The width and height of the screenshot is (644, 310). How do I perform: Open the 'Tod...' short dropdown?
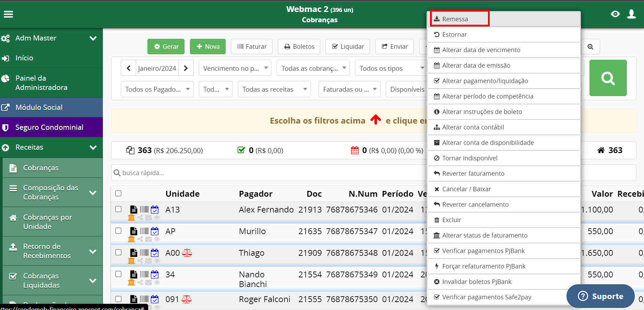(x=216, y=89)
